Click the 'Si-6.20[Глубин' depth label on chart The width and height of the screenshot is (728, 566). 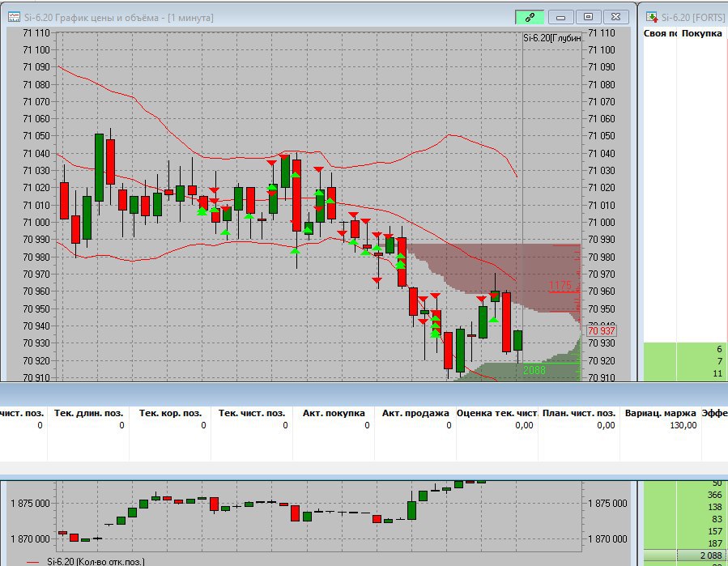click(x=552, y=38)
